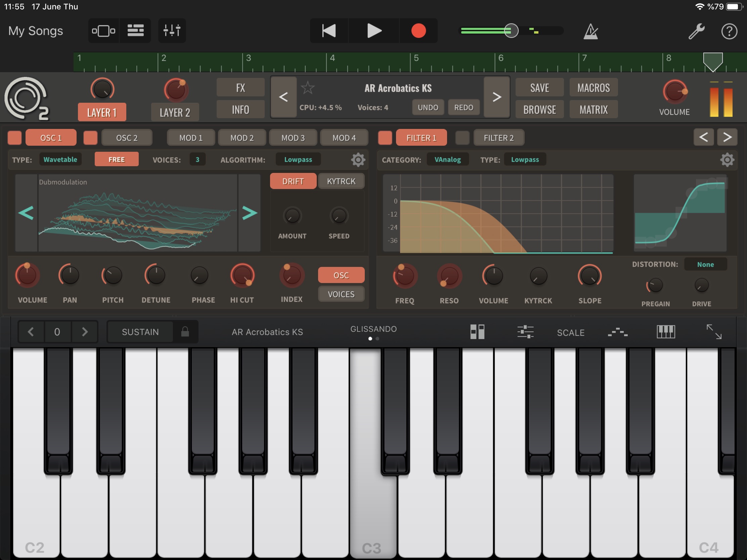Image resolution: width=747 pixels, height=560 pixels.
Task: Toggle FREE phase mode
Action: (117, 159)
